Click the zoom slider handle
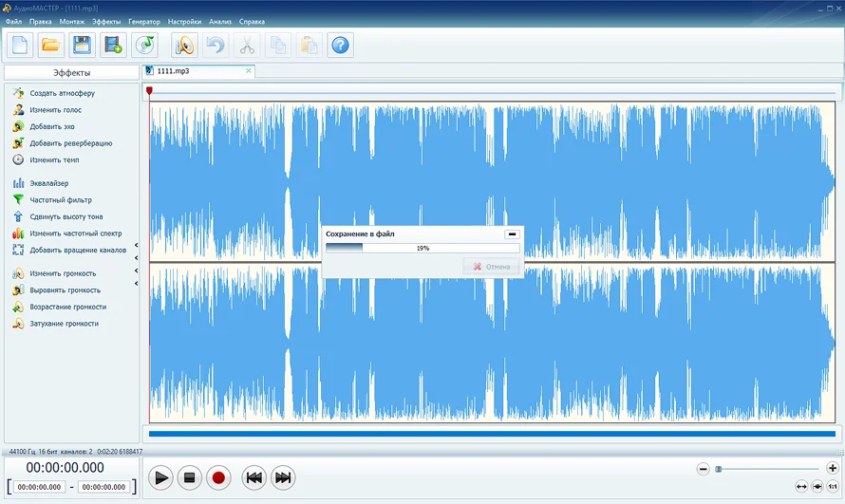The height and width of the screenshot is (504, 845). 719,469
